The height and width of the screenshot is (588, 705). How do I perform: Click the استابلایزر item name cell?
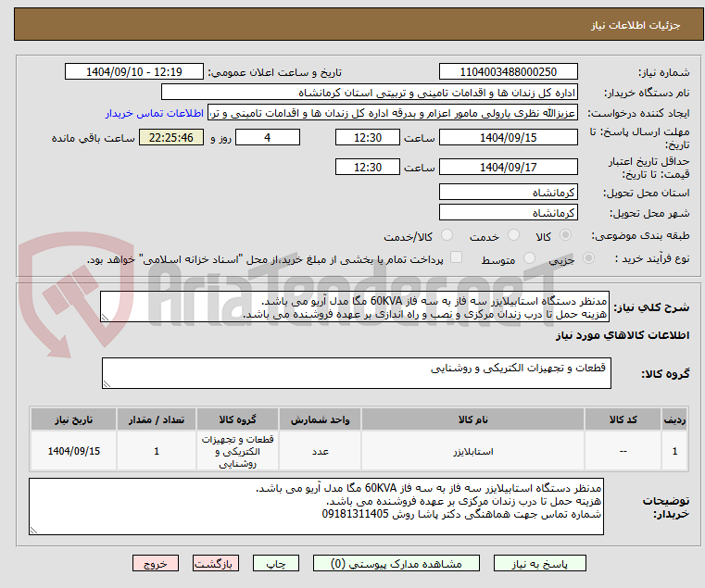pos(472,451)
